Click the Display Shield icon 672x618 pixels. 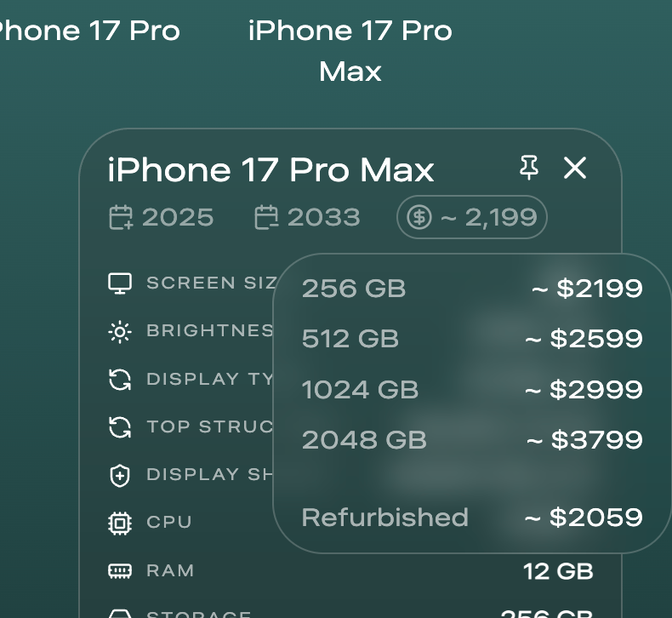[x=120, y=475]
